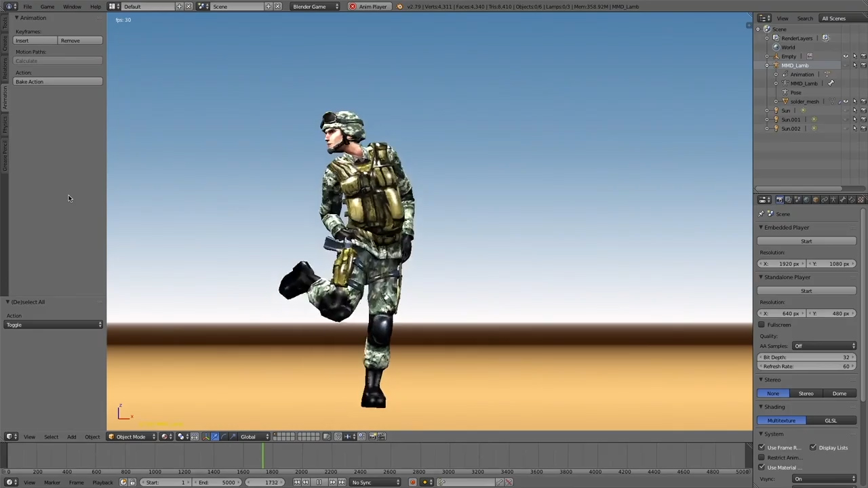Screen dimensions: 868x488
Task: Click the OpenGL render image icon
Action: point(373,436)
